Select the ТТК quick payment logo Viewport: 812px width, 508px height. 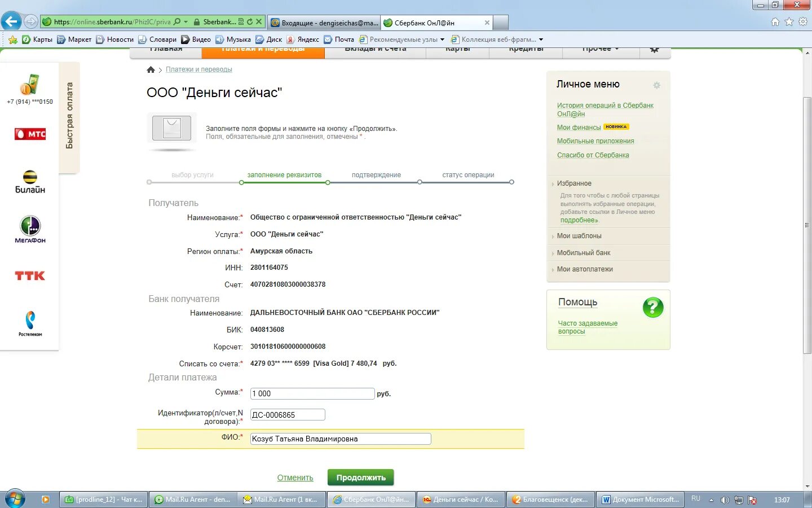(x=30, y=275)
